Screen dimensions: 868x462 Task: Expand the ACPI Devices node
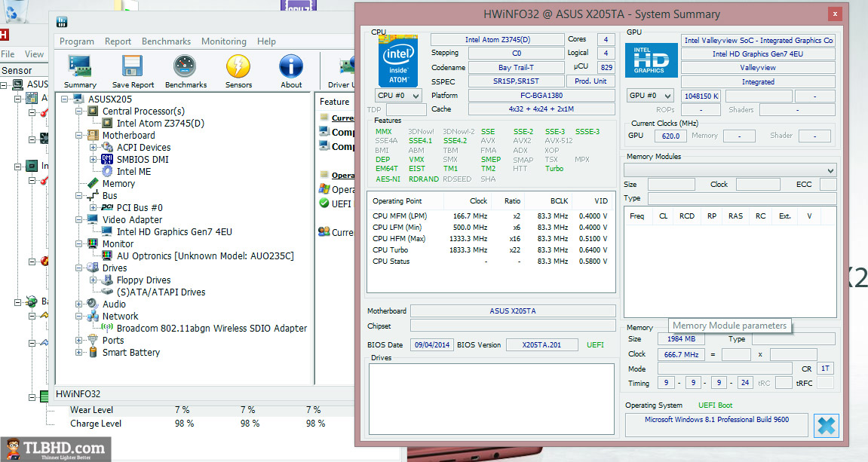[x=94, y=148]
